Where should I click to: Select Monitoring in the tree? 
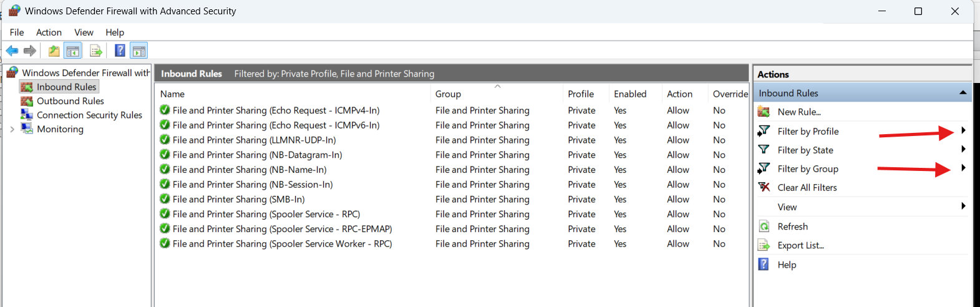click(60, 129)
